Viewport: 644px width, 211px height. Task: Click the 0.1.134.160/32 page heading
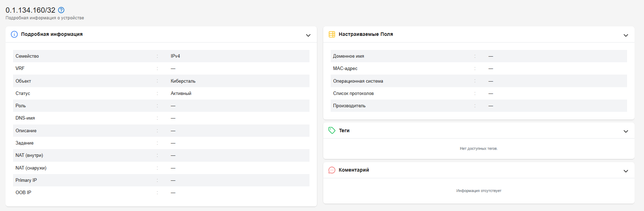(x=30, y=10)
